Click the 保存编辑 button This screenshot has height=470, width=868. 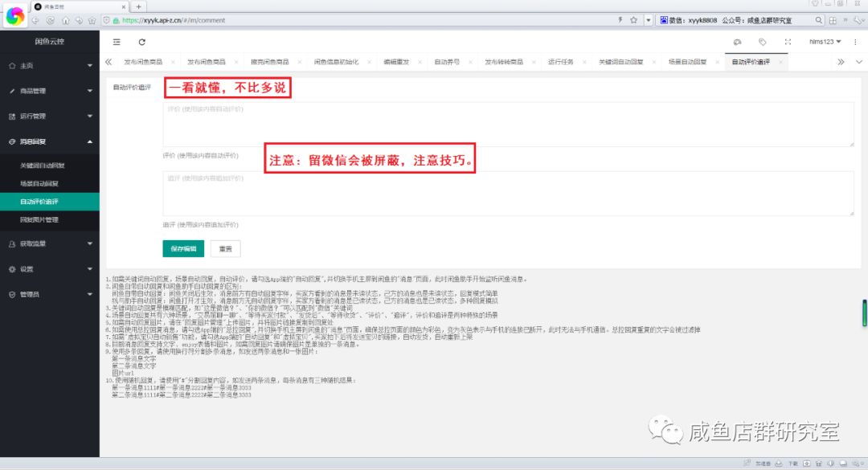click(x=183, y=249)
